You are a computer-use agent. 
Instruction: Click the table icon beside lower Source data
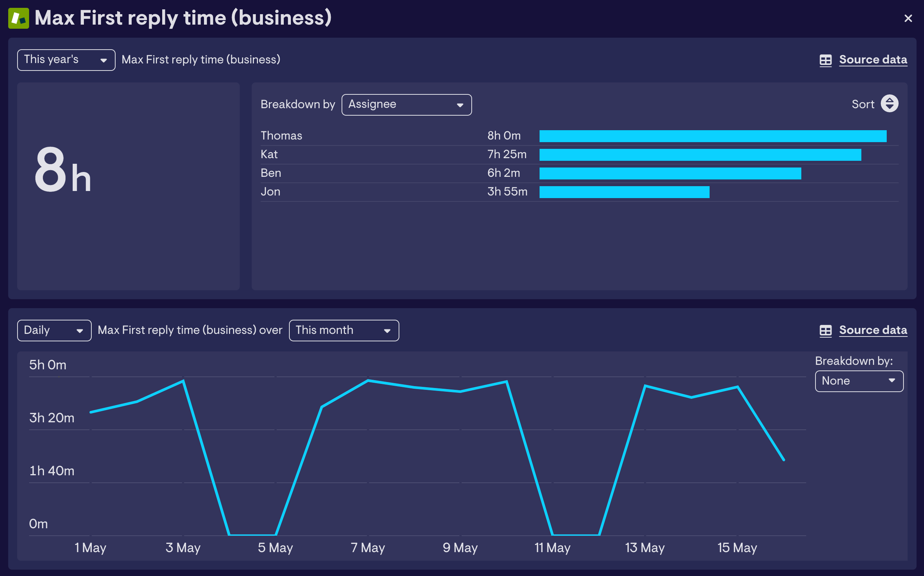826,330
